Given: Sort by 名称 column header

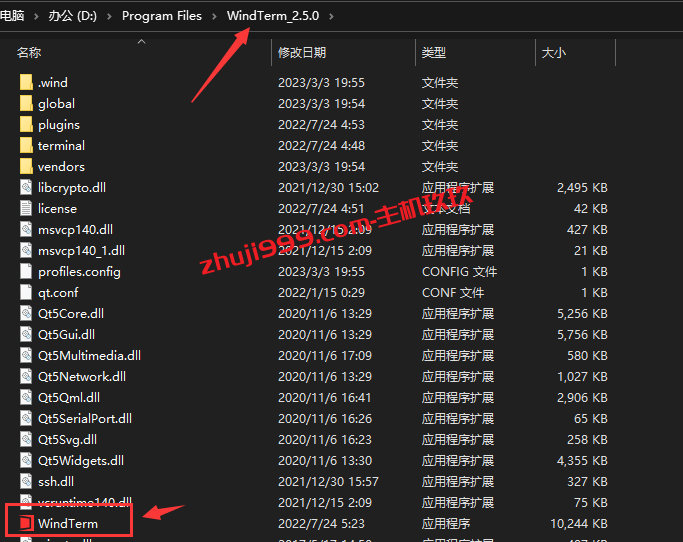Looking at the screenshot, I should pos(29,53).
